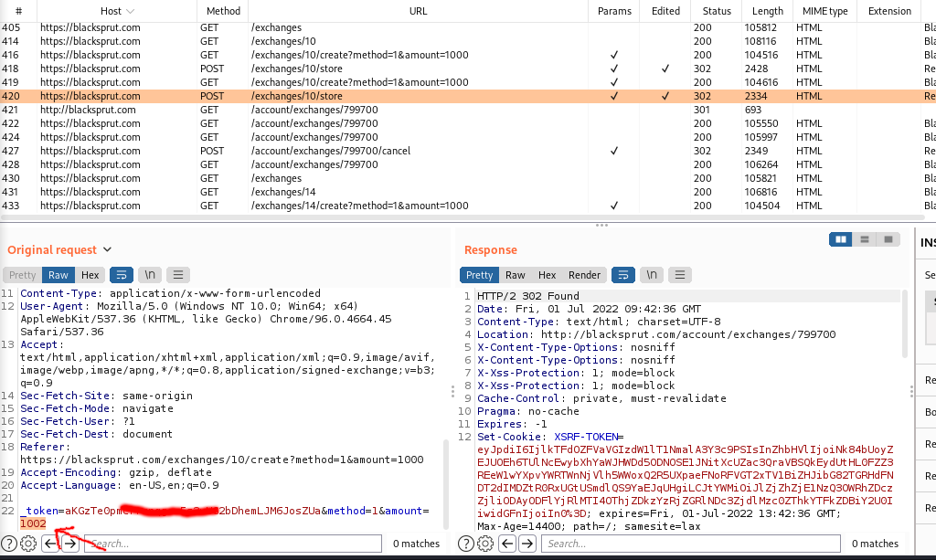Select row 405 GET /exchanges
Viewport: 936px width, 560px height.
[x=468, y=27]
